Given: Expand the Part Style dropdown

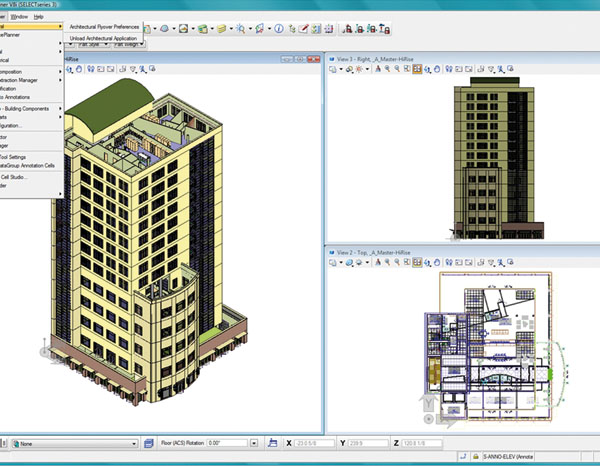Looking at the screenshot, I should 105,44.
